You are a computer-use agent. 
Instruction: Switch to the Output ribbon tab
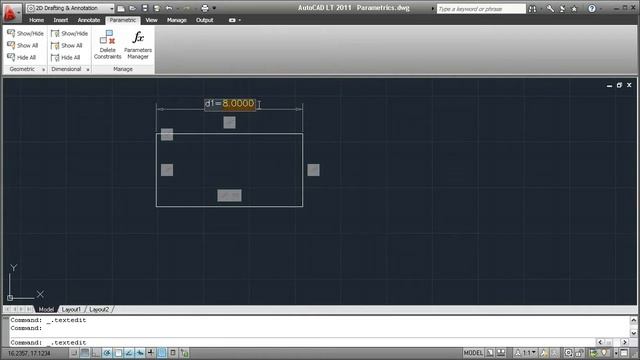pyautogui.click(x=204, y=20)
